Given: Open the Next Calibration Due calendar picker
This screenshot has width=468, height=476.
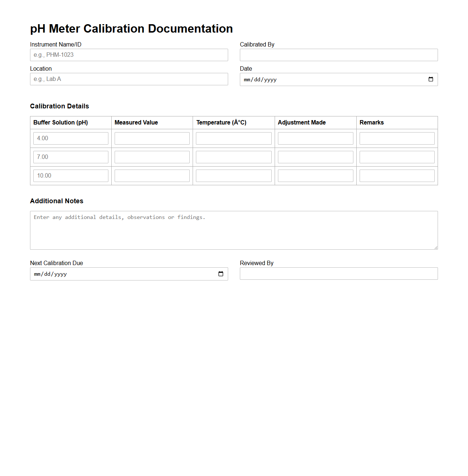Looking at the screenshot, I should 221,274.
